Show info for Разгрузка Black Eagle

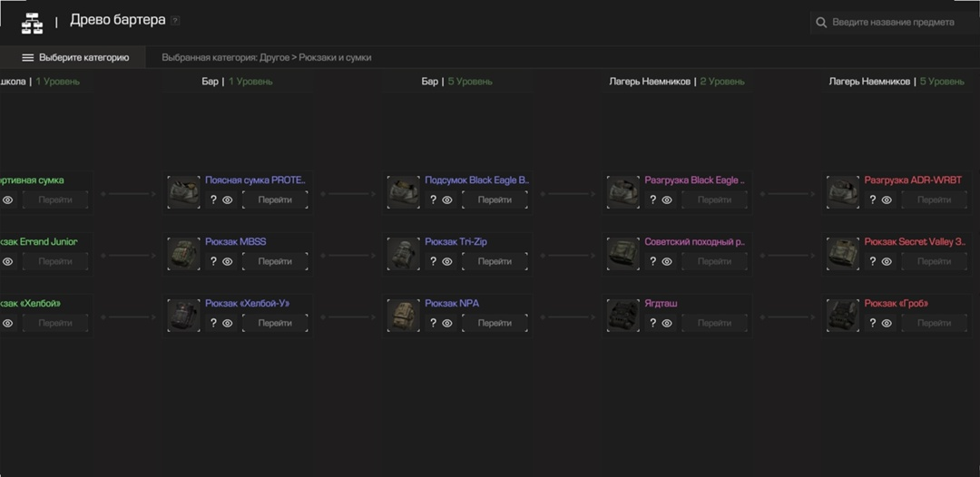coord(653,200)
